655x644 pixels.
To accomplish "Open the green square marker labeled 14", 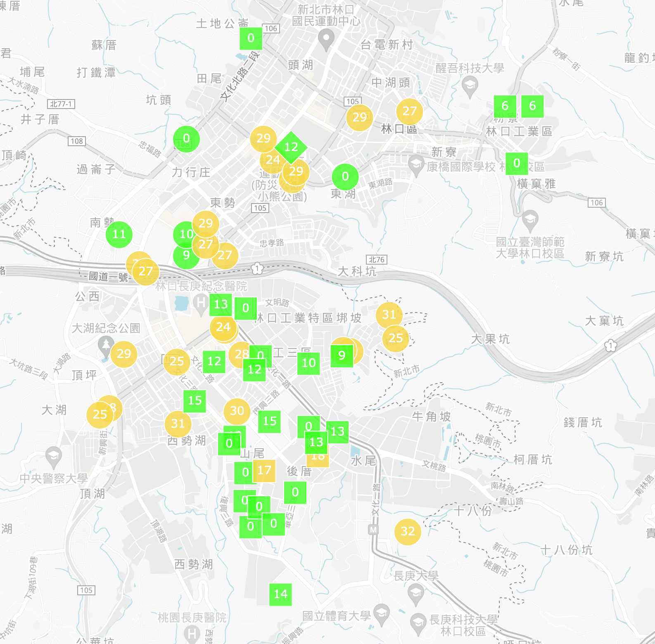I will tap(280, 594).
